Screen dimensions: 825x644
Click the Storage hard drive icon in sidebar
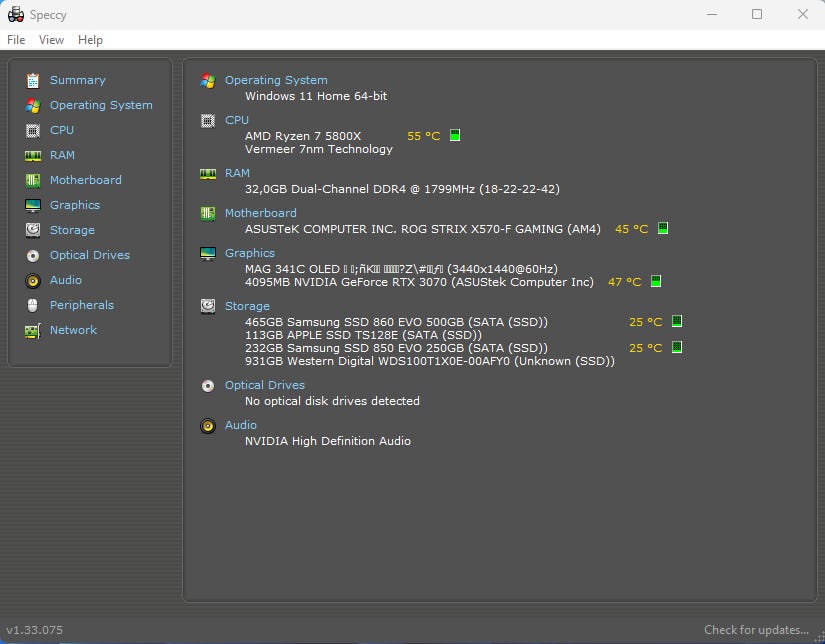coord(33,230)
